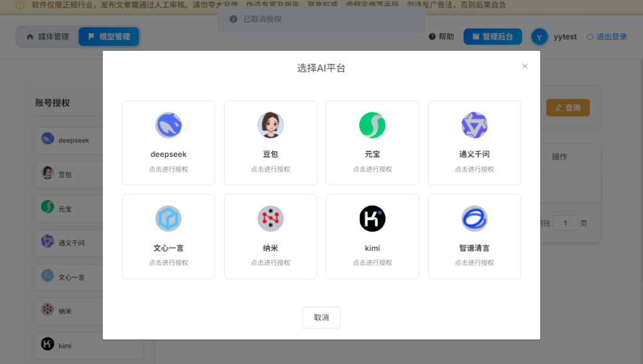Pick the 元宝 green logo in dialog
This screenshot has width=643, height=364.
click(x=372, y=125)
